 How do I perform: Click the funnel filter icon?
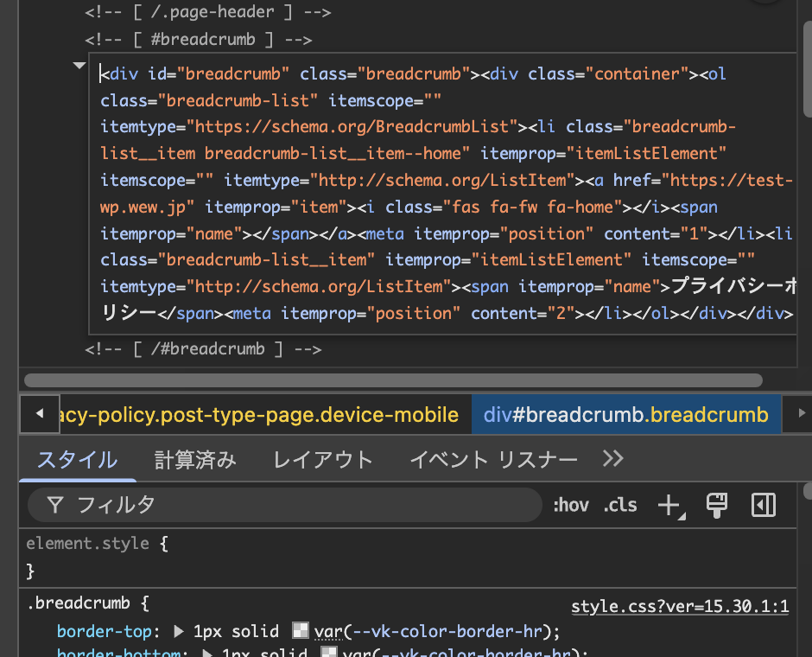(55, 506)
